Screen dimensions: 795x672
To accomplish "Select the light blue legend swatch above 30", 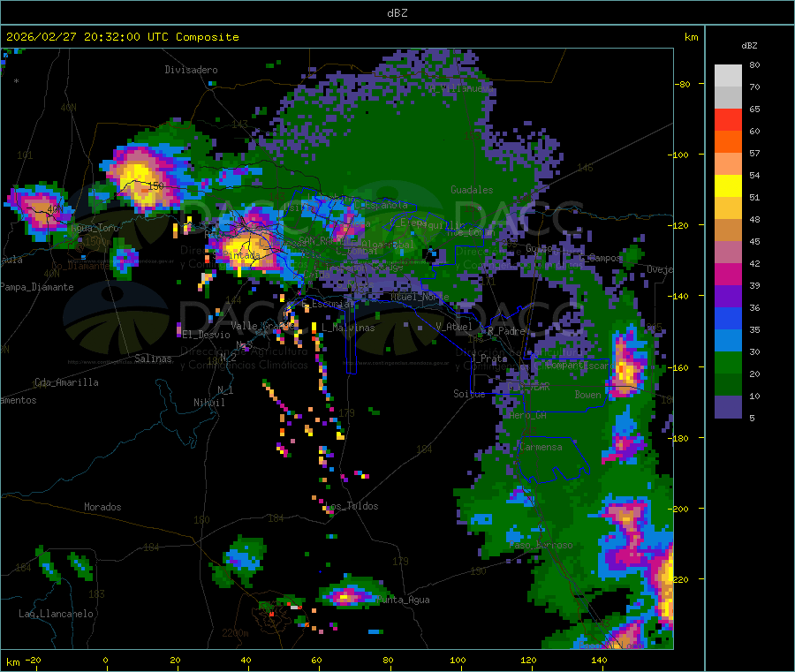I will click(x=728, y=341).
